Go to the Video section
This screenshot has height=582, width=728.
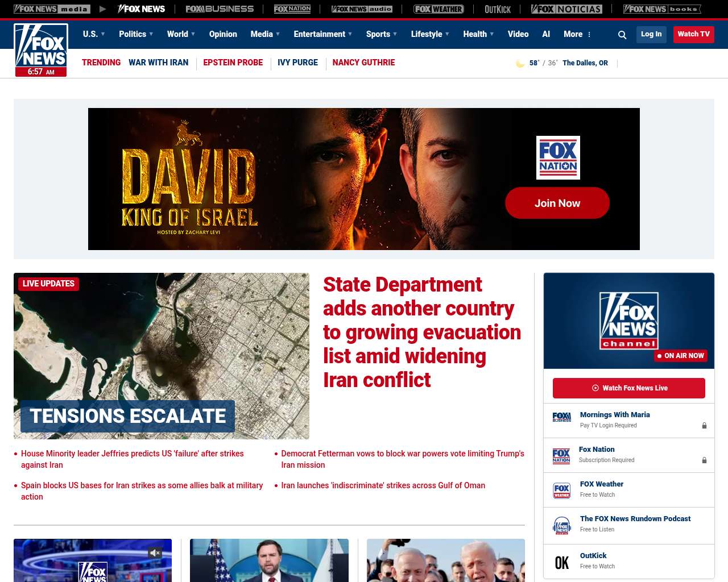518,34
